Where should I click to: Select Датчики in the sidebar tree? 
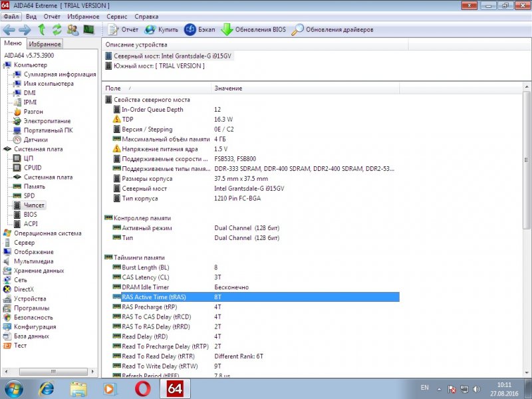35,140
